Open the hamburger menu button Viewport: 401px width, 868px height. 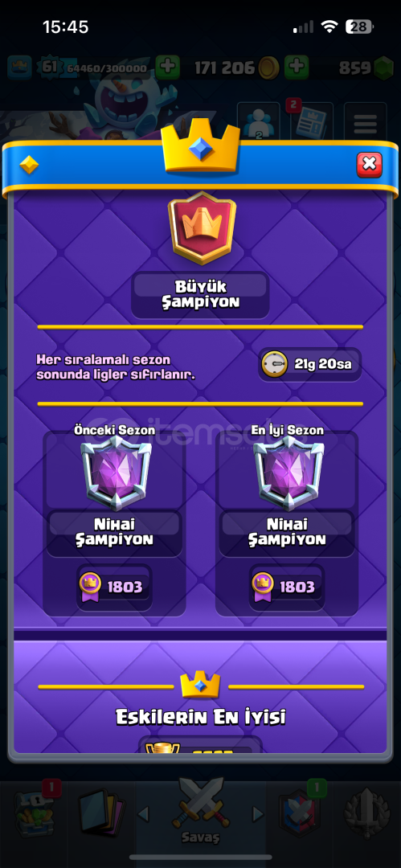click(x=365, y=124)
